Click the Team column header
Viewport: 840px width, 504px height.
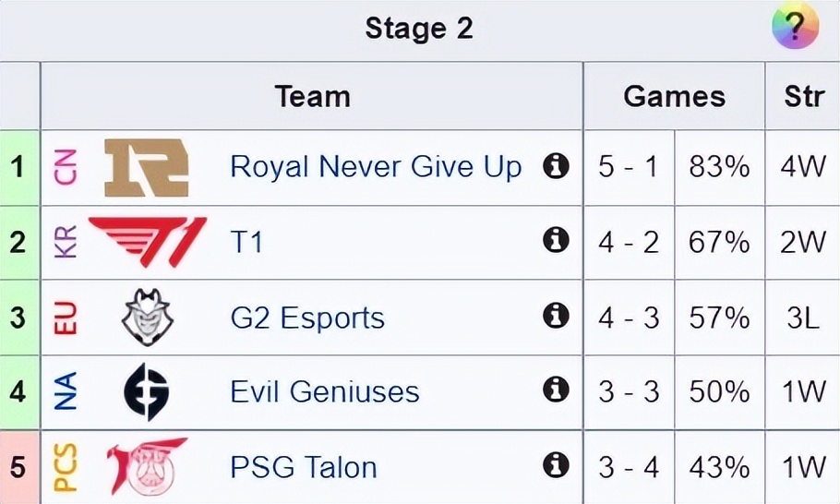tap(312, 96)
